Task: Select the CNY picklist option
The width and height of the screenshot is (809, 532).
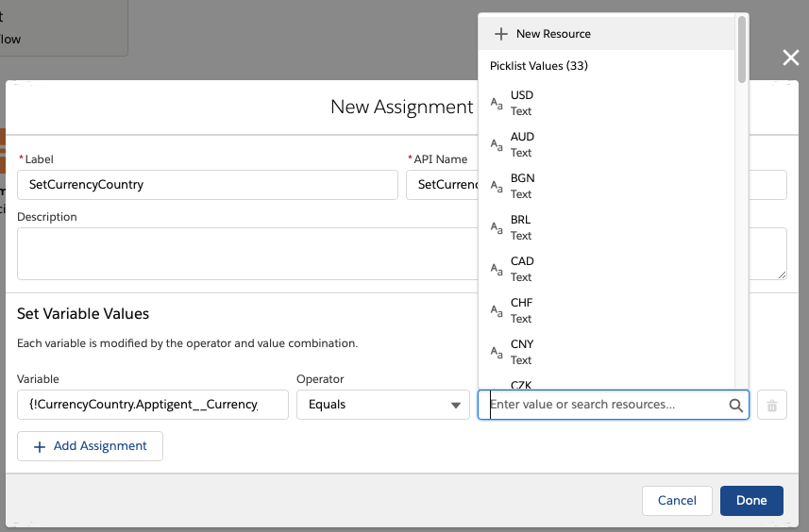Action: pyautogui.click(x=606, y=352)
